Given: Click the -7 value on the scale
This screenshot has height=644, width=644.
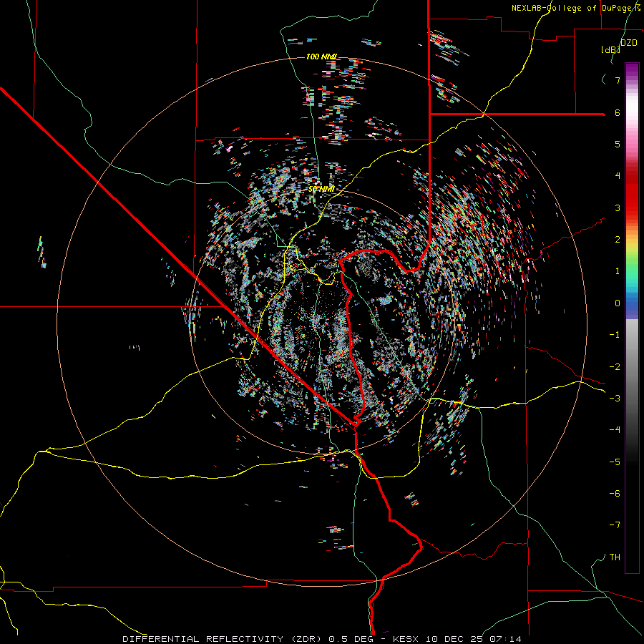Looking at the screenshot, I should click(x=615, y=525).
